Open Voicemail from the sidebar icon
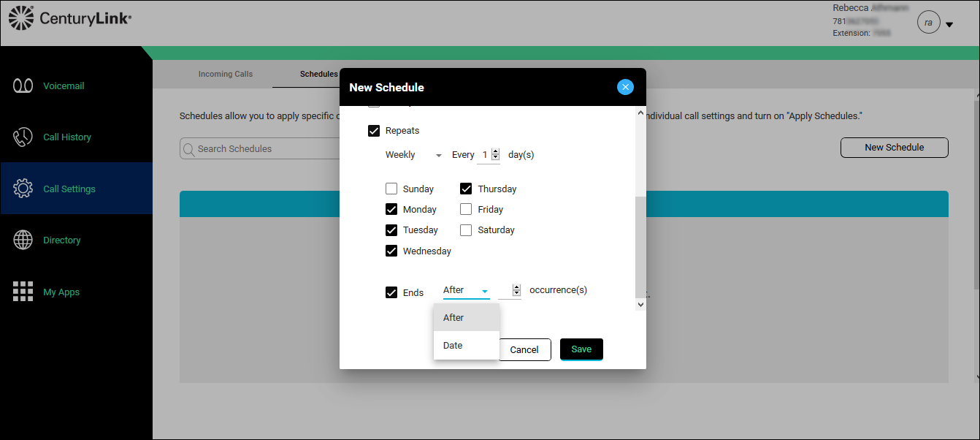Image resolution: width=980 pixels, height=440 pixels. [23, 86]
